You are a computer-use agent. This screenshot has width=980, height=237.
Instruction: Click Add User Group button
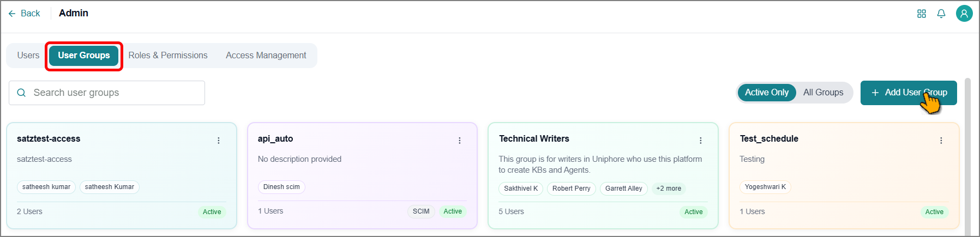[909, 93]
